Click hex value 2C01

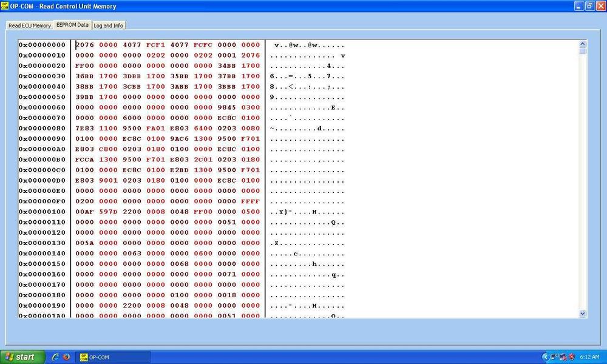point(203,160)
